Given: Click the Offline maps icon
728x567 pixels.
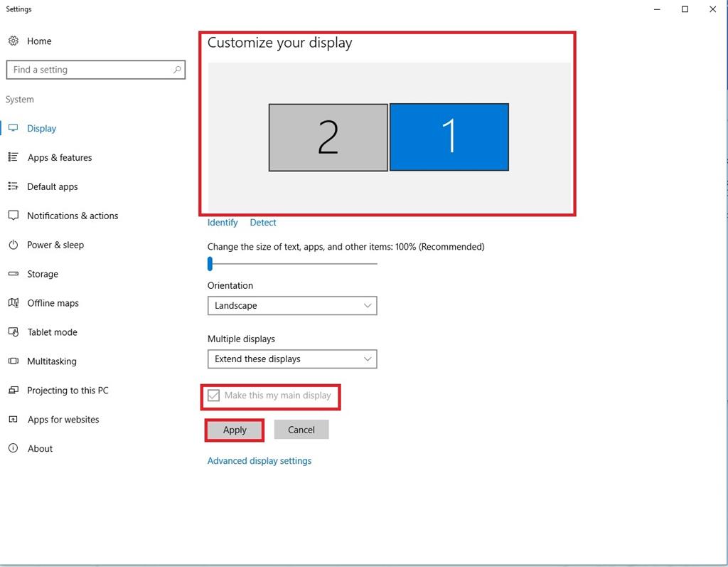Looking at the screenshot, I should coord(14,303).
